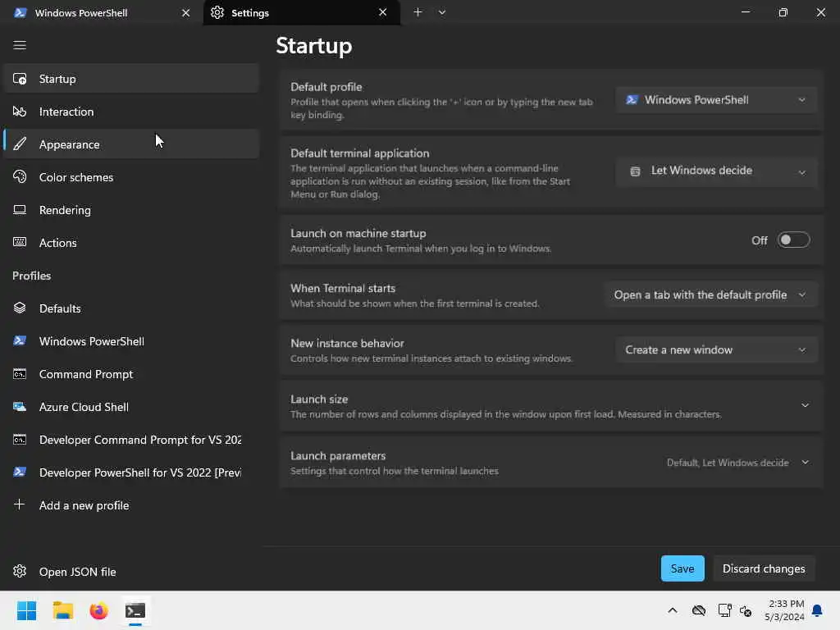Go to Interaction settings

131,112
